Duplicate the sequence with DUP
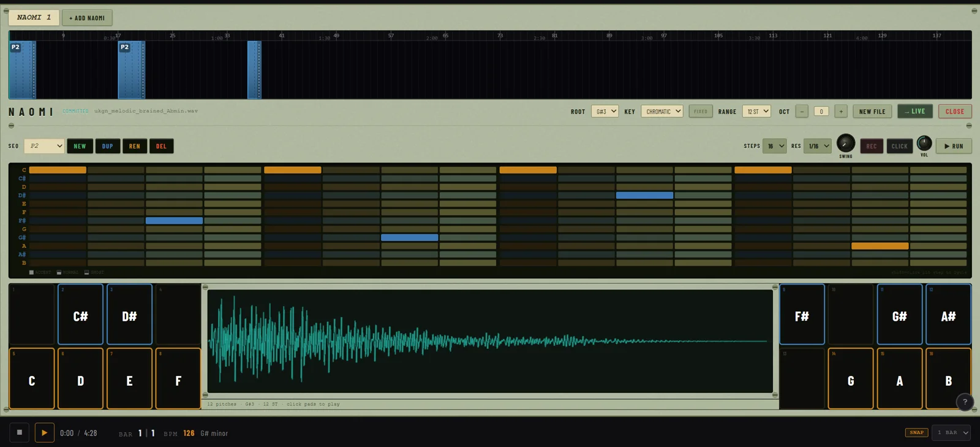 click(107, 146)
